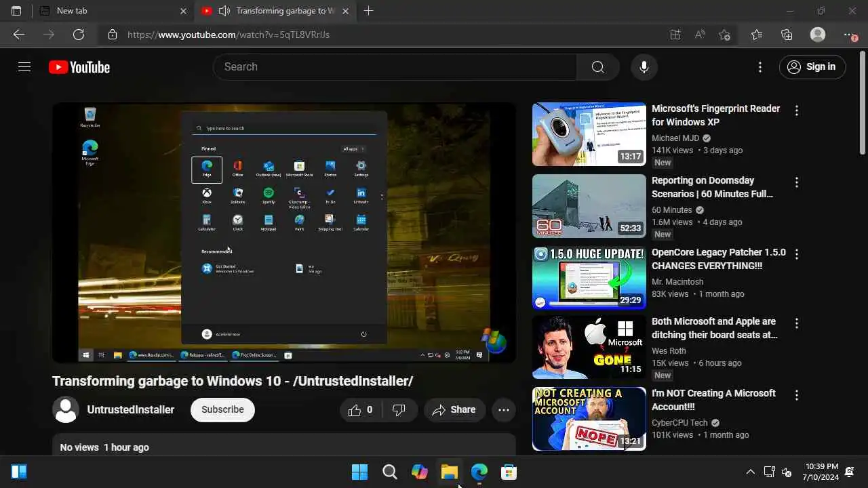Like this video with thumbs up
Screen dimensions: 868x488
click(361, 409)
